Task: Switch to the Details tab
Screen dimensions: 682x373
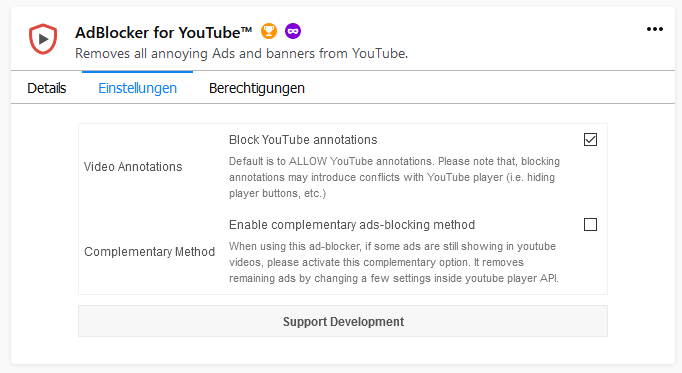Action: 47,88
